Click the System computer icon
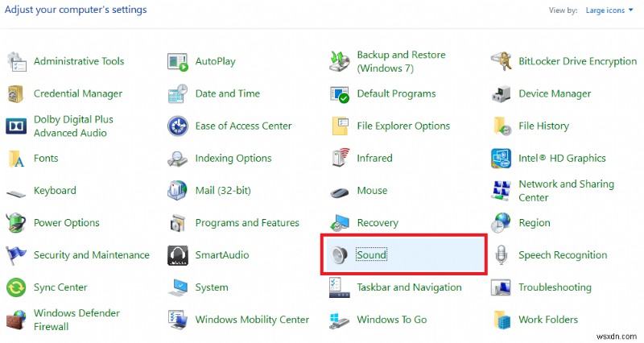The height and width of the screenshot is (343, 644). (178, 287)
